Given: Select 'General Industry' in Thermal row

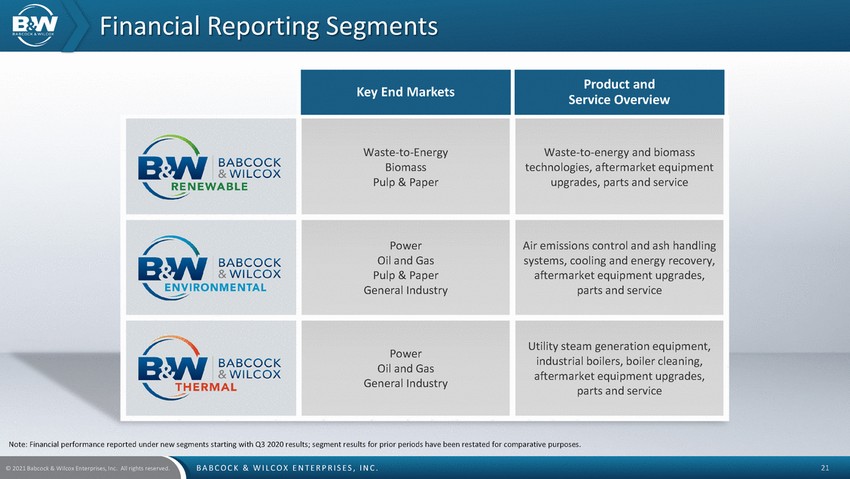Looking at the screenshot, I should pos(405,383).
